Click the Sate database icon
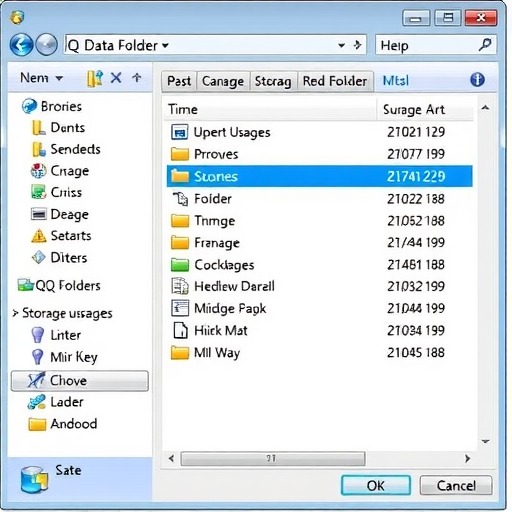This screenshot has width=512, height=512. coord(34,479)
